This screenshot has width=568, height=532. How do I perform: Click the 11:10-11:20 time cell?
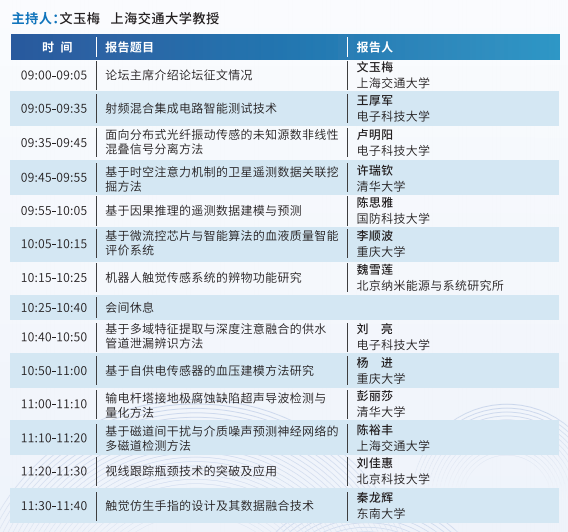[54, 438]
